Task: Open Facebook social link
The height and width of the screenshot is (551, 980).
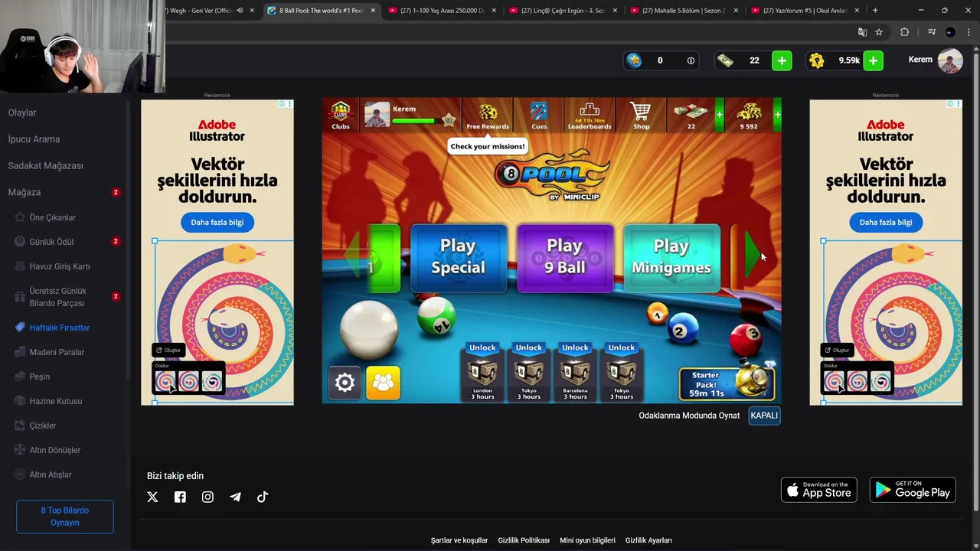Action: pos(180,497)
